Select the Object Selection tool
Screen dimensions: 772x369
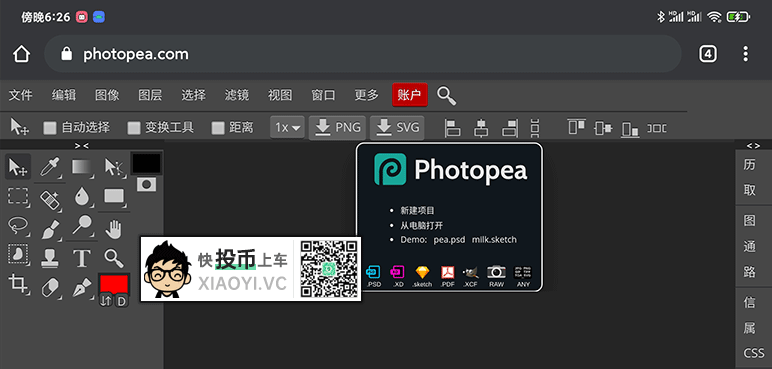point(18,255)
